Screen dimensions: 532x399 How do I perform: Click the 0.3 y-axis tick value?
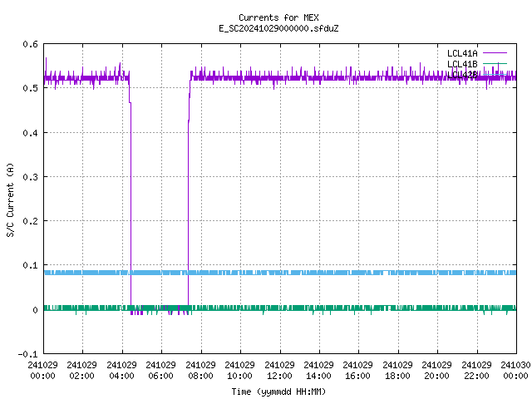(30, 177)
